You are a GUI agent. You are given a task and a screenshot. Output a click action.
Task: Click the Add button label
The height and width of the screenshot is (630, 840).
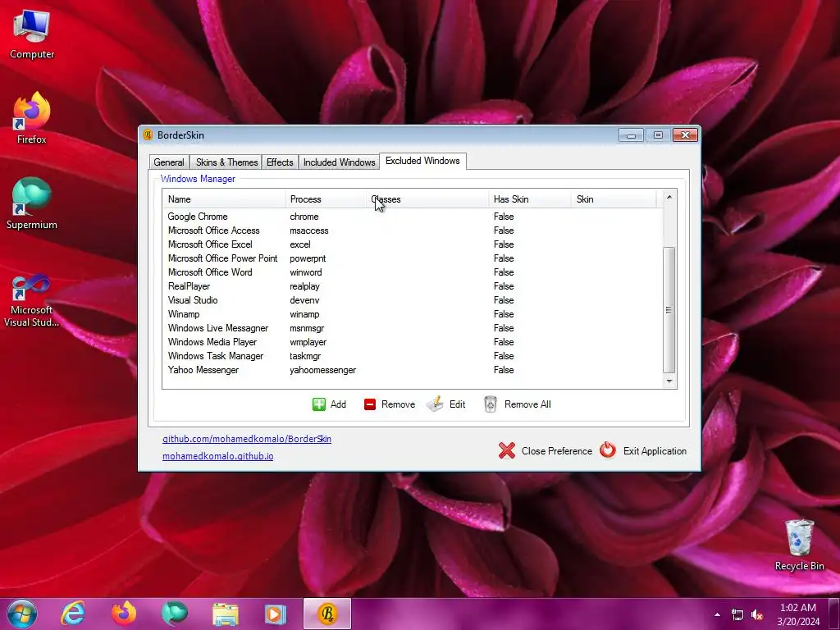pyautogui.click(x=338, y=404)
